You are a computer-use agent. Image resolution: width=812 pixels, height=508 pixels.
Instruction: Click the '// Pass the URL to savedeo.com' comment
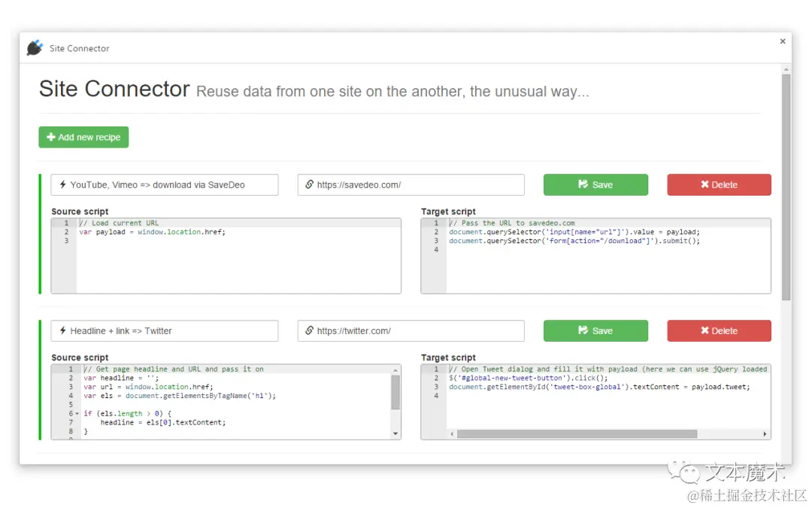(x=512, y=223)
